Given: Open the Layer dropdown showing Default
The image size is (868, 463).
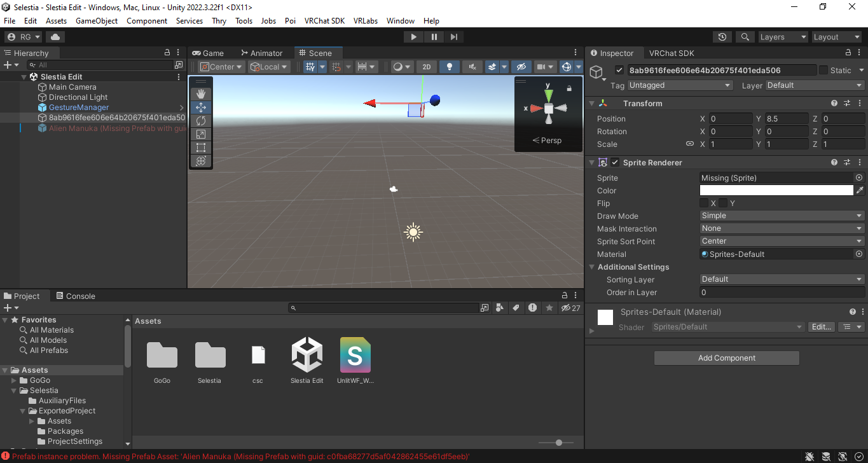Looking at the screenshot, I should tap(815, 85).
